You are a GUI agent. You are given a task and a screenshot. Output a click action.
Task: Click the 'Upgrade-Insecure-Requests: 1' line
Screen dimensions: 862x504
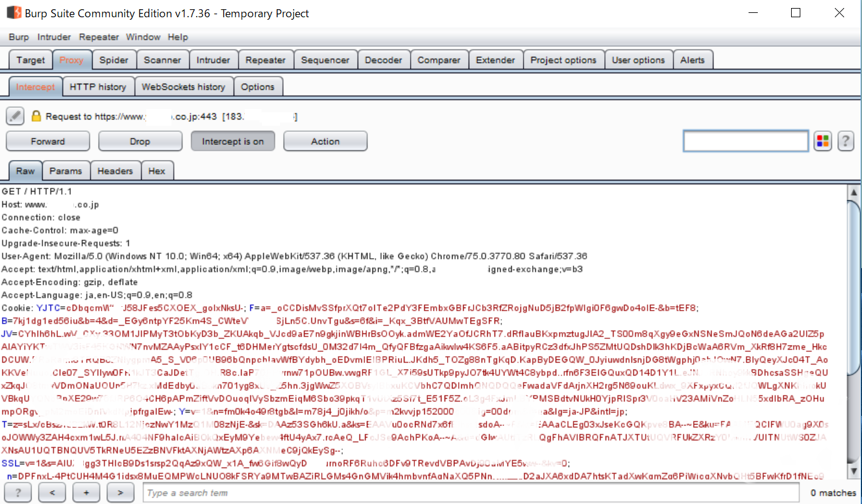(x=66, y=243)
